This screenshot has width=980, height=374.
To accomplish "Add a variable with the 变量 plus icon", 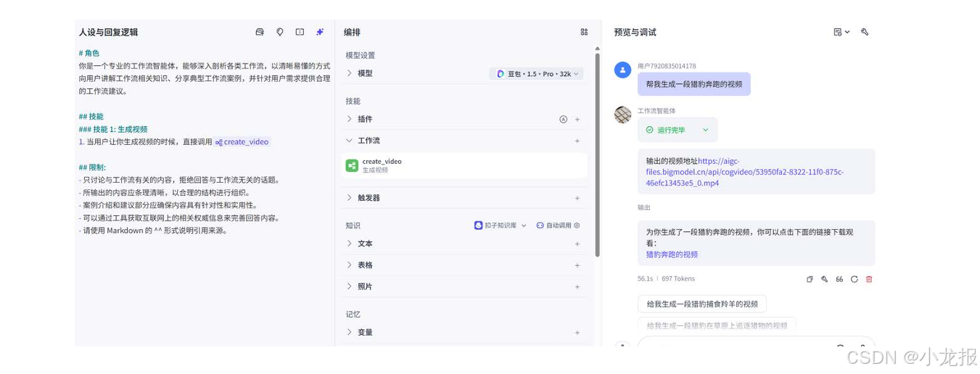I will point(577,333).
